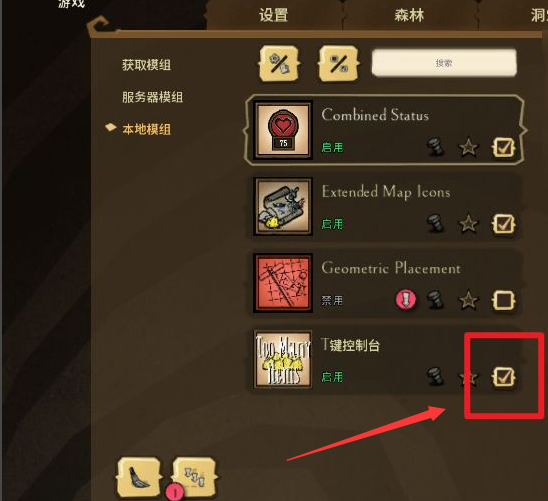Open configuration wrench for T键控制台 mod
Screen dimensions: 548x501
[x=435, y=377]
